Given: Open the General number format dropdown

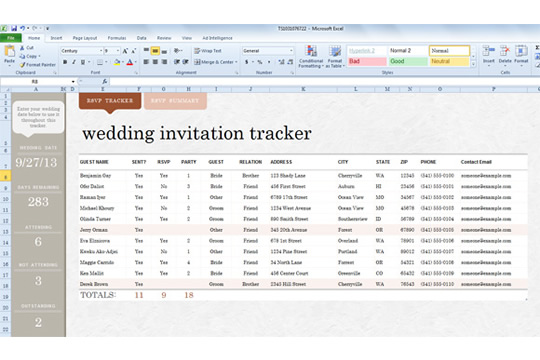Looking at the screenshot, I should [291, 51].
